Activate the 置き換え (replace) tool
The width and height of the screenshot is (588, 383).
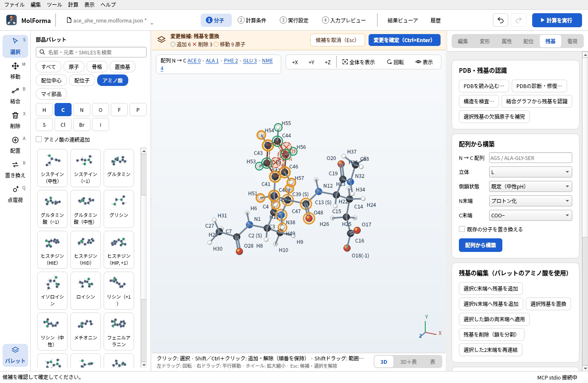point(15,169)
